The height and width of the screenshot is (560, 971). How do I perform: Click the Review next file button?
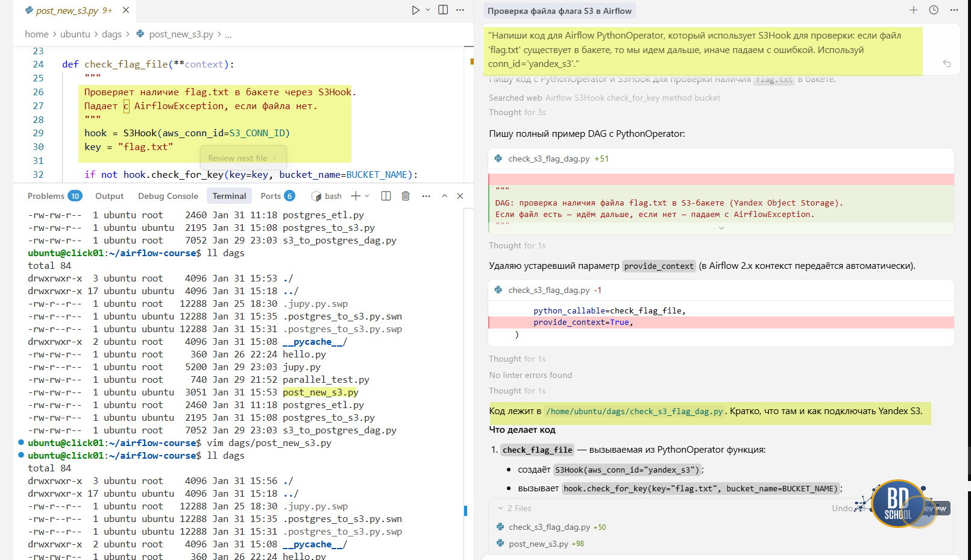pyautogui.click(x=242, y=158)
